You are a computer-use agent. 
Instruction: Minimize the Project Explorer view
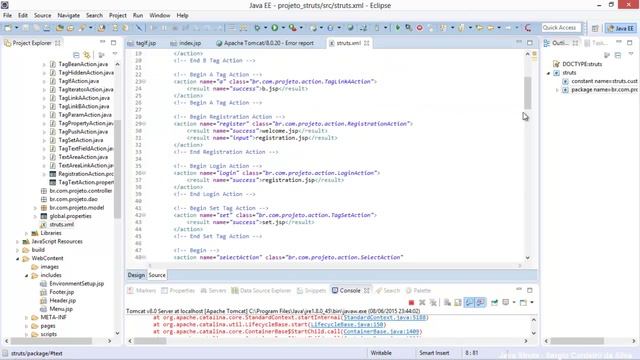click(102, 42)
